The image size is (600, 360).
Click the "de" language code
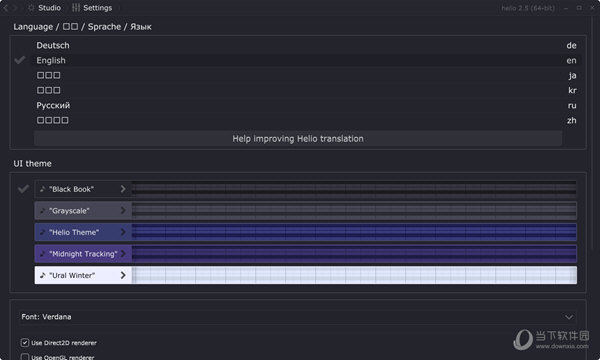click(x=571, y=46)
